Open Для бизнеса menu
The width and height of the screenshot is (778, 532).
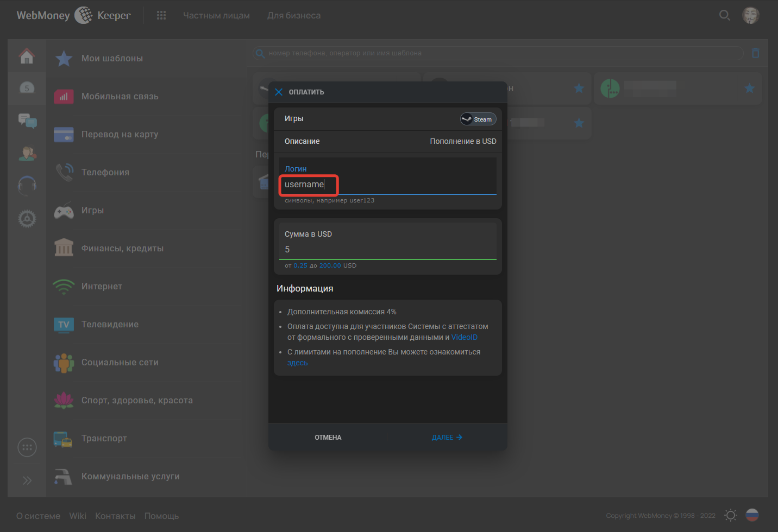click(x=294, y=16)
